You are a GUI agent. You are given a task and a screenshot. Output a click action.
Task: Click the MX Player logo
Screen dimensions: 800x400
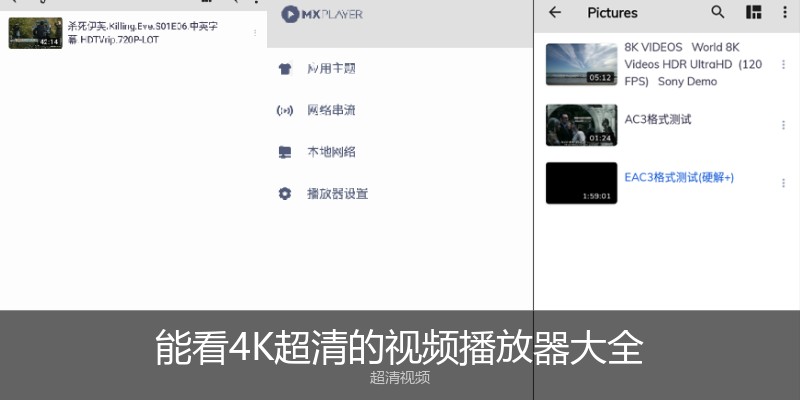coord(322,14)
